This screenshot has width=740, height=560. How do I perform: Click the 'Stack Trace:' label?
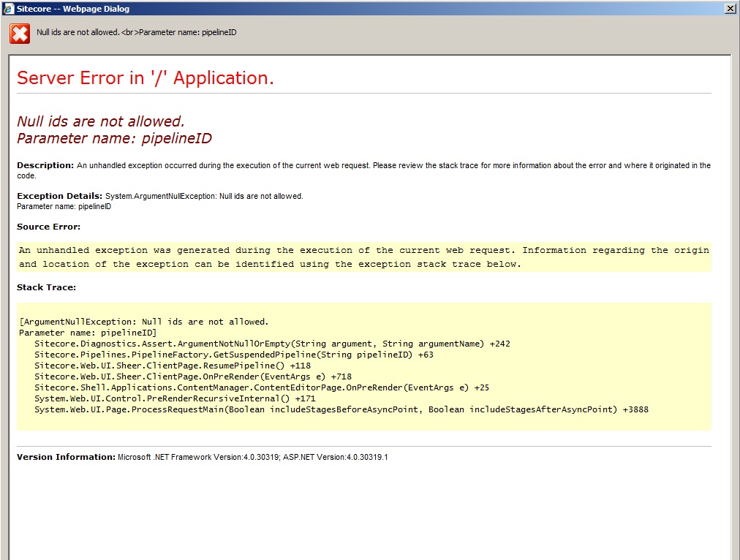coord(46,287)
